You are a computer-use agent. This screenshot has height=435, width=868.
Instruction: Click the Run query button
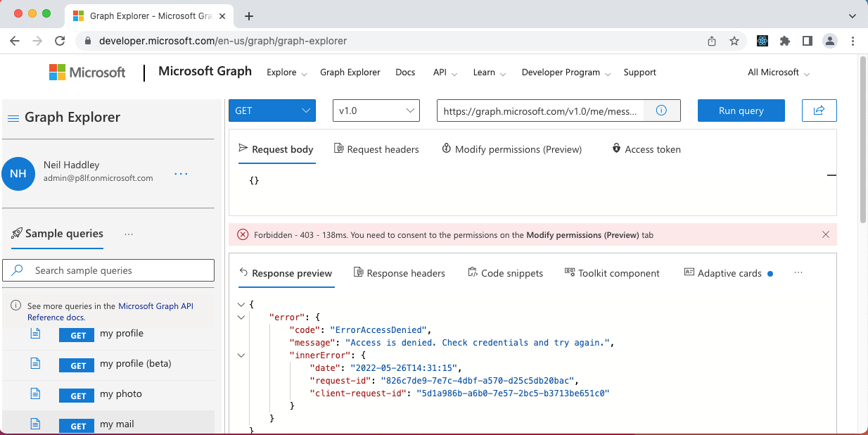(741, 111)
